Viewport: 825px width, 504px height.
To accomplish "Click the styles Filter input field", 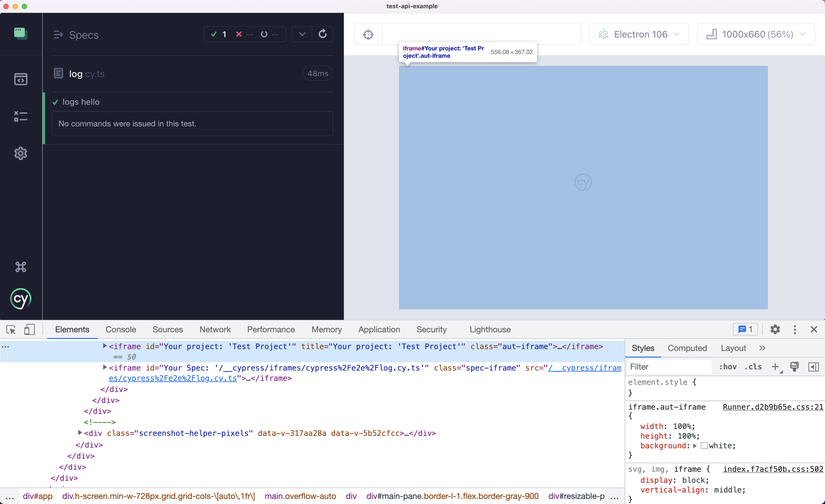I will coord(669,367).
